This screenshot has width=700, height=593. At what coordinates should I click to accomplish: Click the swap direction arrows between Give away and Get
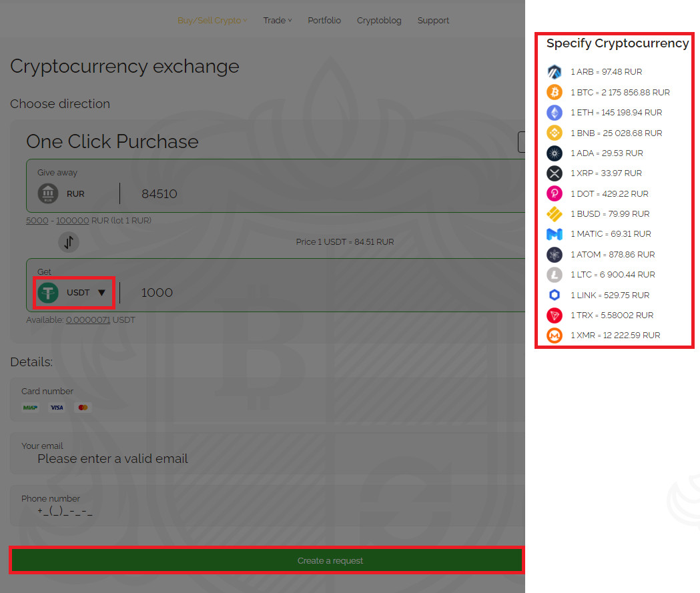point(69,241)
